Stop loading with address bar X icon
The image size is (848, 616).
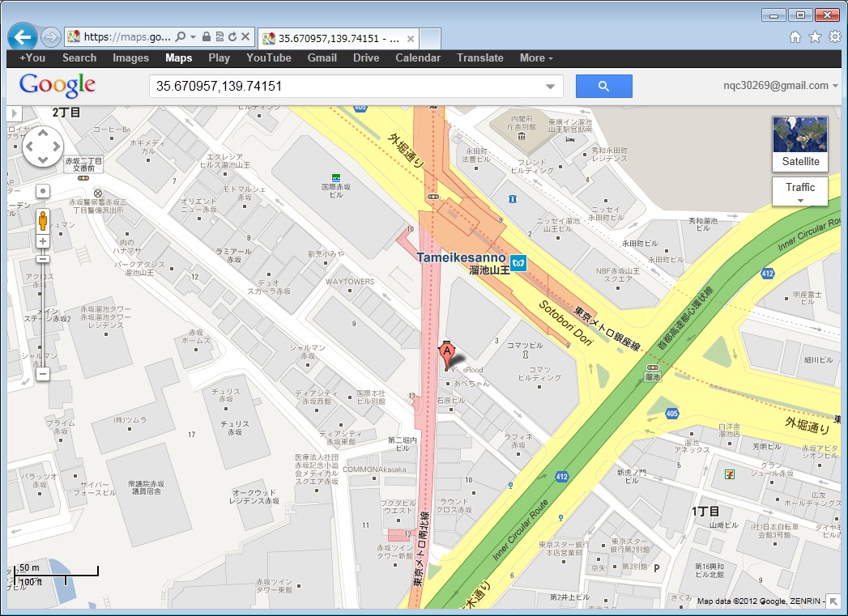245,36
